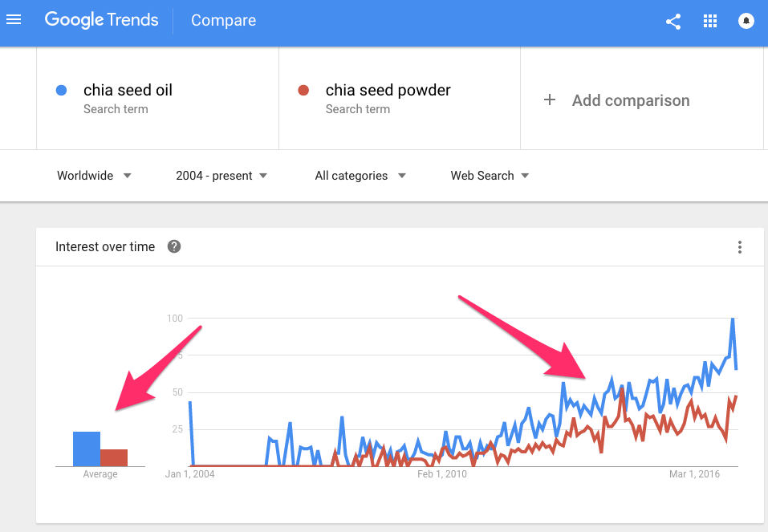Click the plus icon to add comparison
This screenshot has height=532, width=768.
point(550,100)
